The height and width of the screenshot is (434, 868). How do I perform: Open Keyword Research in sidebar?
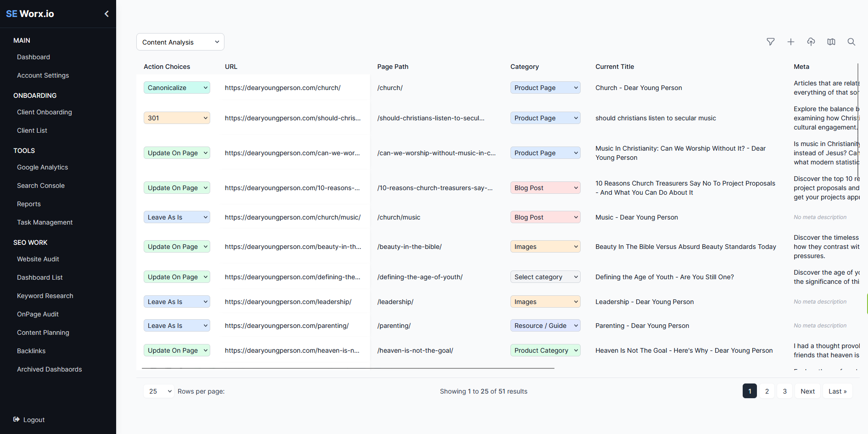tap(45, 296)
